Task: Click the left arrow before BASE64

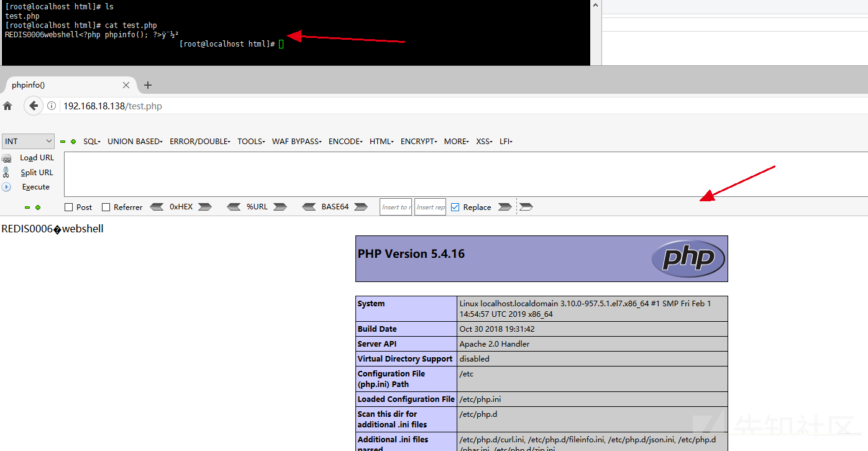Action: [309, 207]
